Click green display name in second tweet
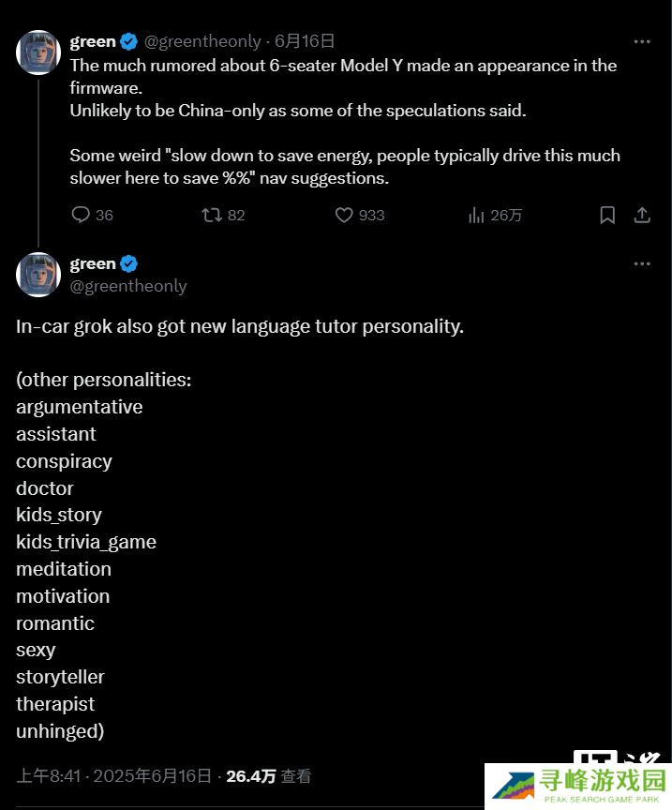The width and height of the screenshot is (672, 810). pyautogui.click(x=93, y=263)
